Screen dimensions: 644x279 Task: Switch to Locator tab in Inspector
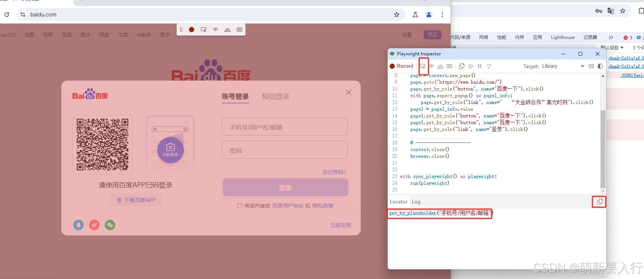click(x=399, y=202)
